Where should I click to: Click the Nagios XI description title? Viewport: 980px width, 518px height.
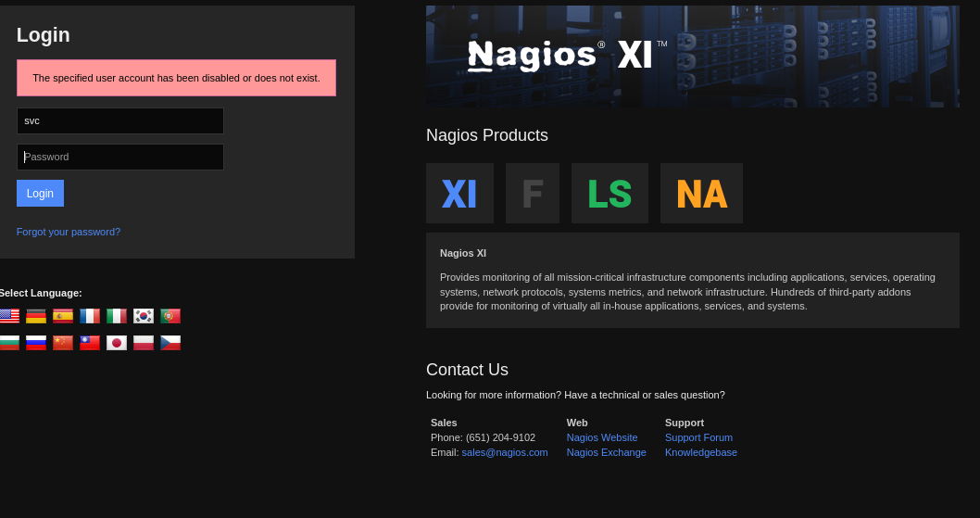[x=463, y=253]
